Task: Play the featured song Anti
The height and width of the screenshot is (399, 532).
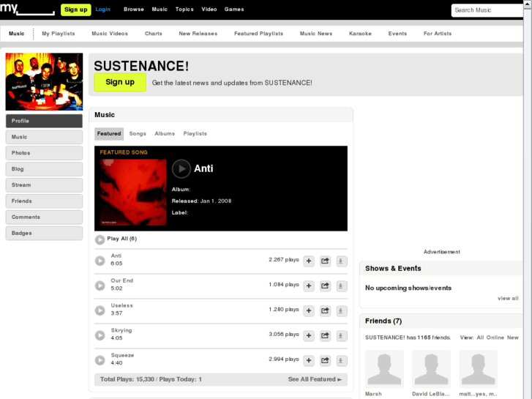Action: (181, 169)
